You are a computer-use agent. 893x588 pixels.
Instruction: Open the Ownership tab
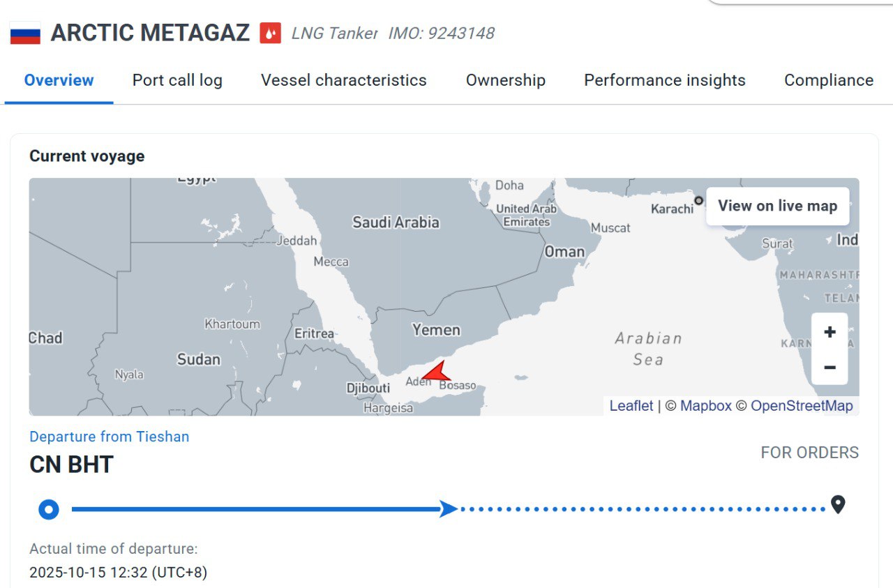click(505, 80)
